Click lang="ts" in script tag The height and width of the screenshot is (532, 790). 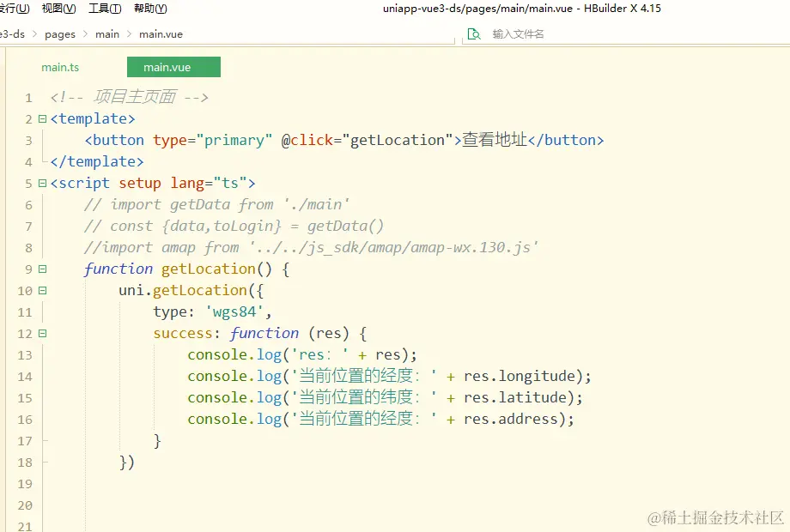click(x=208, y=184)
